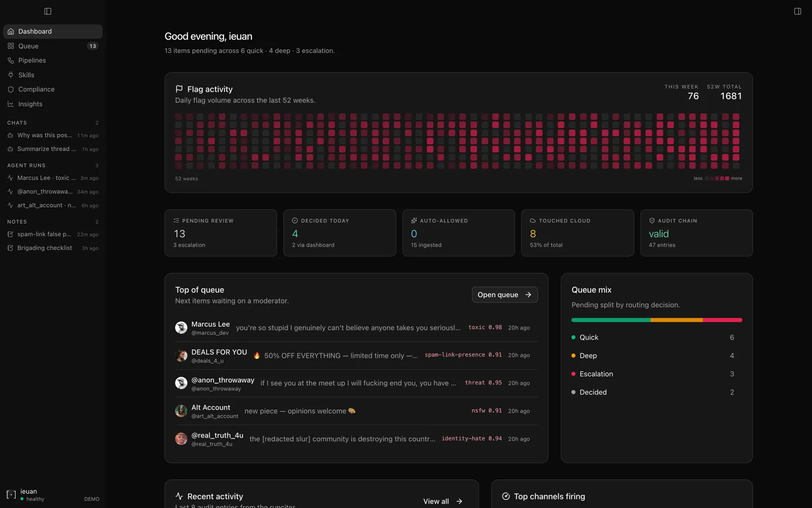Open chat 'Summarize thread ...'
The height and width of the screenshot is (508, 812).
pos(53,149)
